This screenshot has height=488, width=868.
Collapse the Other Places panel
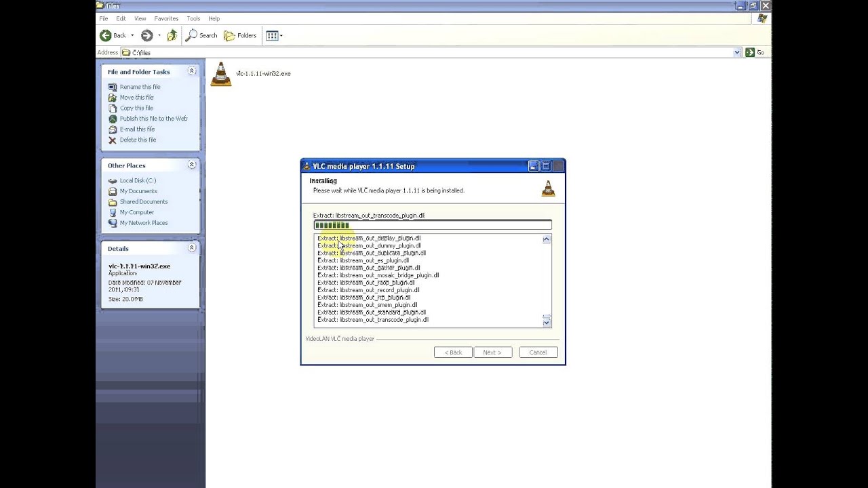(x=192, y=165)
